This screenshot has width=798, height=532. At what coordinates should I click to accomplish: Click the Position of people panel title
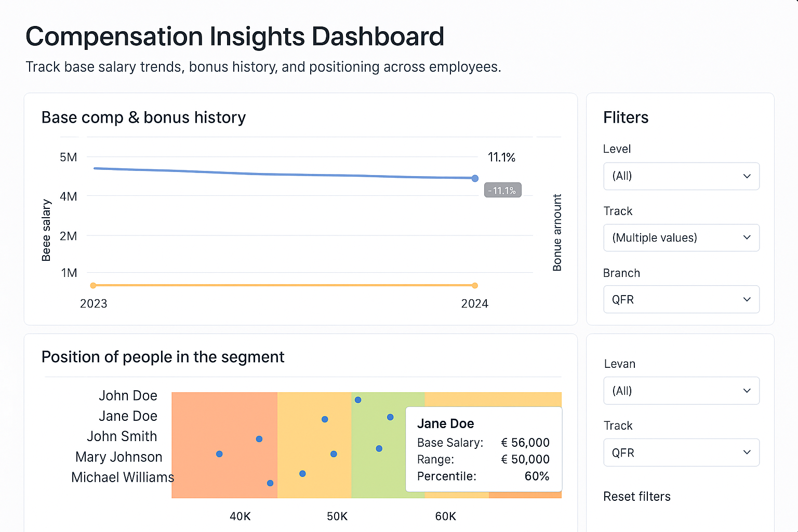pyautogui.click(x=163, y=357)
